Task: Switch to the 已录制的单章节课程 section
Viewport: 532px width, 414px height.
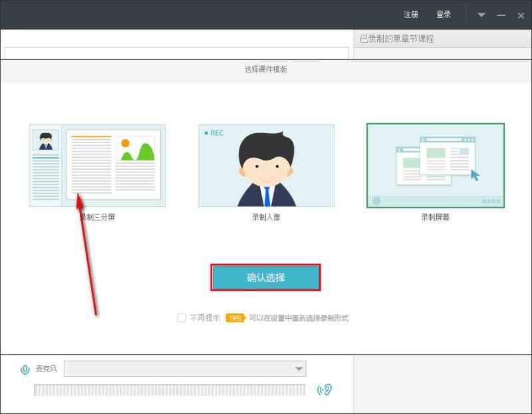Action: tap(396, 38)
